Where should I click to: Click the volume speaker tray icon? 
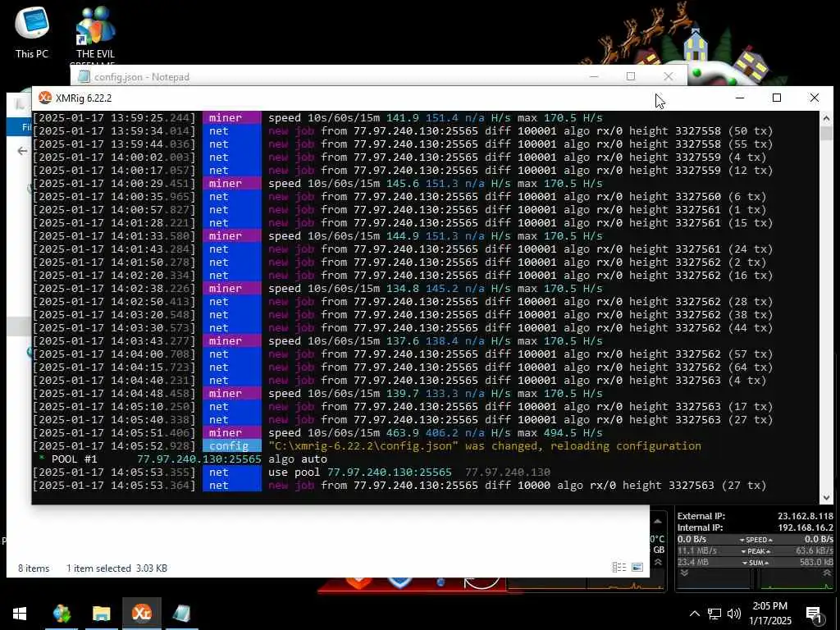734,614
